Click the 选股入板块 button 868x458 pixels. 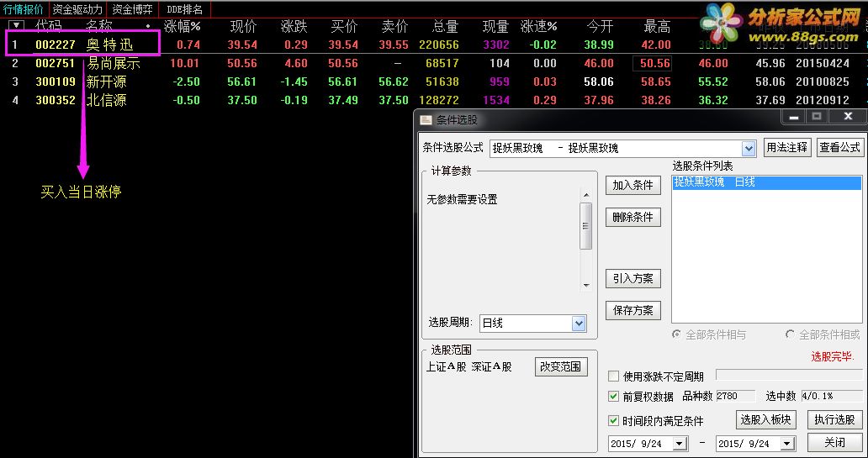(x=766, y=420)
